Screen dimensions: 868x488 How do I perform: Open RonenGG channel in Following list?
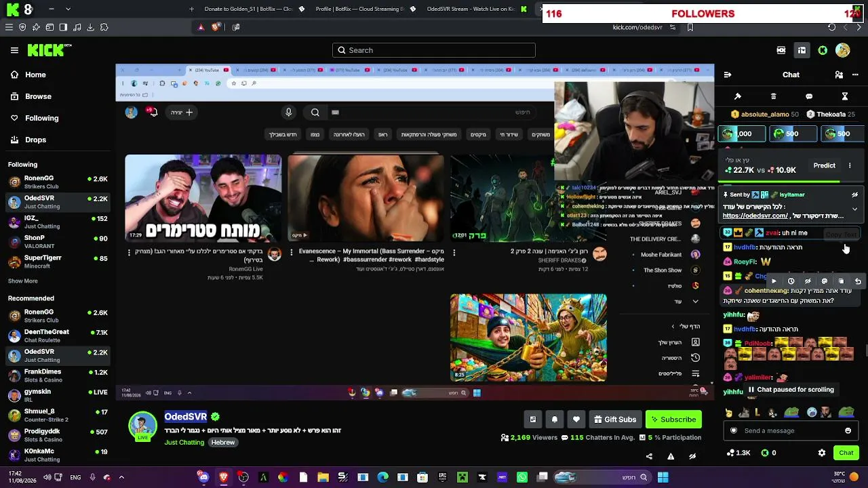pos(58,182)
